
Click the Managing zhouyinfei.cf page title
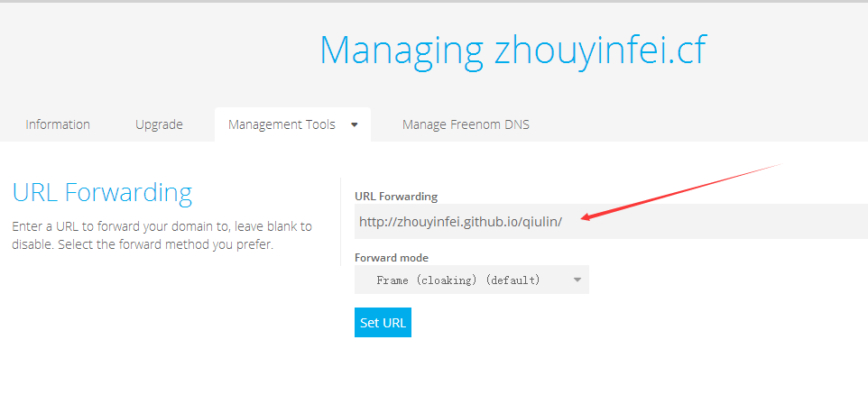[512, 50]
